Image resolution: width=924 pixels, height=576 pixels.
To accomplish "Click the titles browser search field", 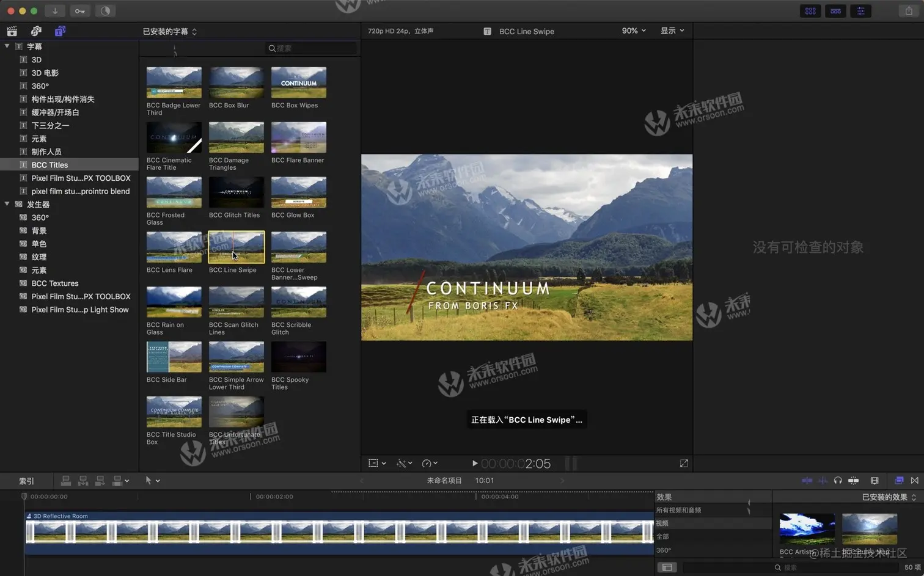I will click(311, 48).
